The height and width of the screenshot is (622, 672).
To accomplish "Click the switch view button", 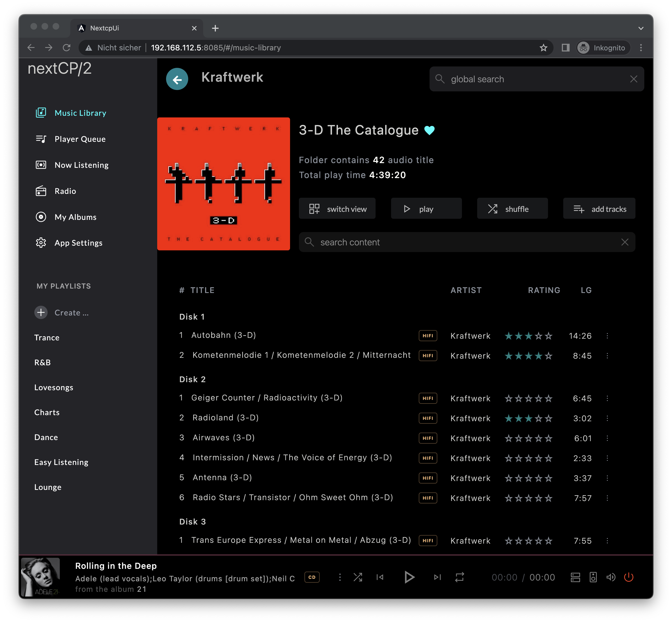I will click(x=337, y=209).
